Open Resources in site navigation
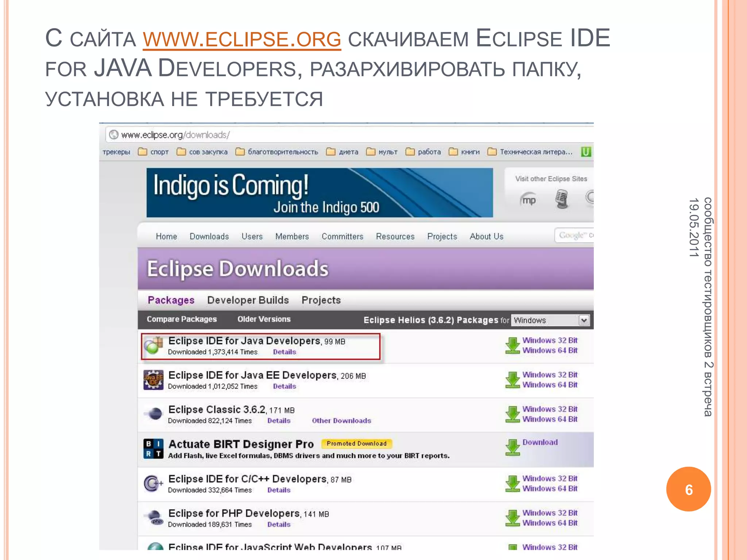This screenshot has height=560, width=747. tap(395, 236)
